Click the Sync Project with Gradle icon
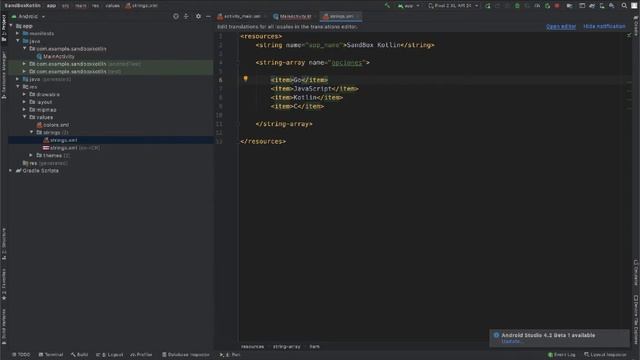640x360 pixels. (592, 6)
